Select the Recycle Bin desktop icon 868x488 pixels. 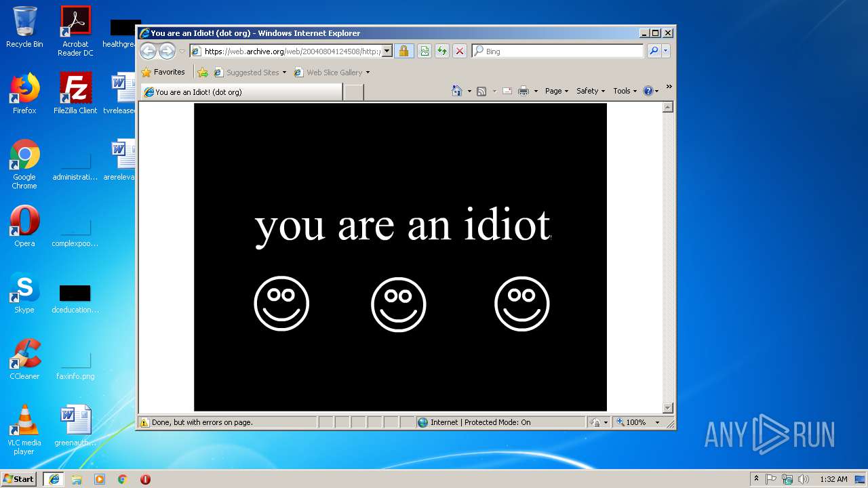24,27
